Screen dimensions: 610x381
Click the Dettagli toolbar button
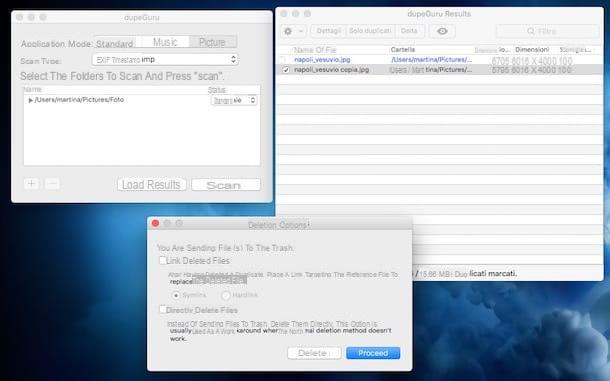[328, 31]
